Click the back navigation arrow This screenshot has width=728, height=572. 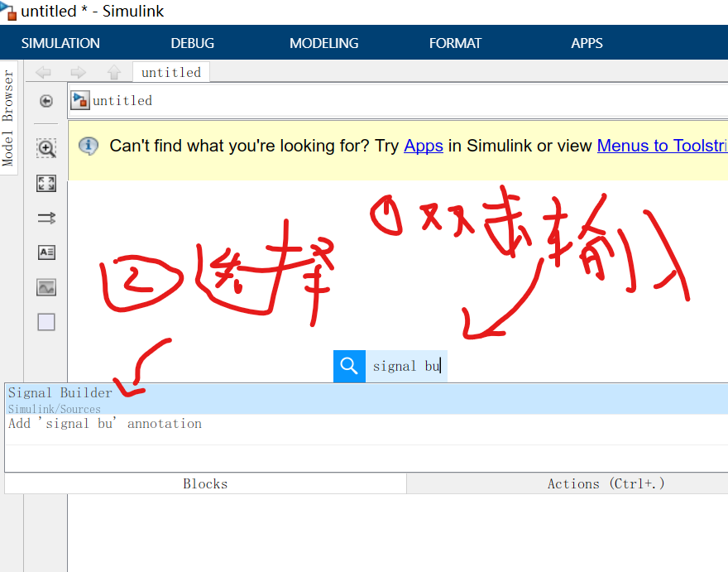point(43,72)
